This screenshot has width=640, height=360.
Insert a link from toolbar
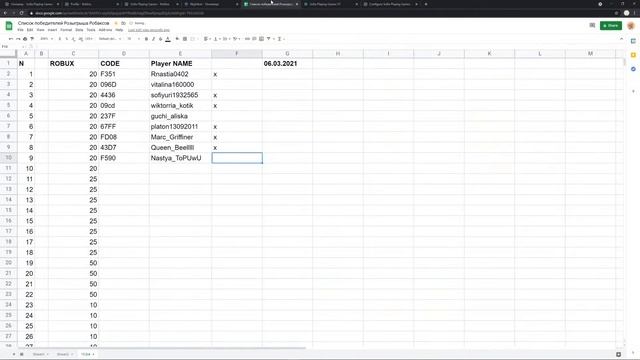247,39
